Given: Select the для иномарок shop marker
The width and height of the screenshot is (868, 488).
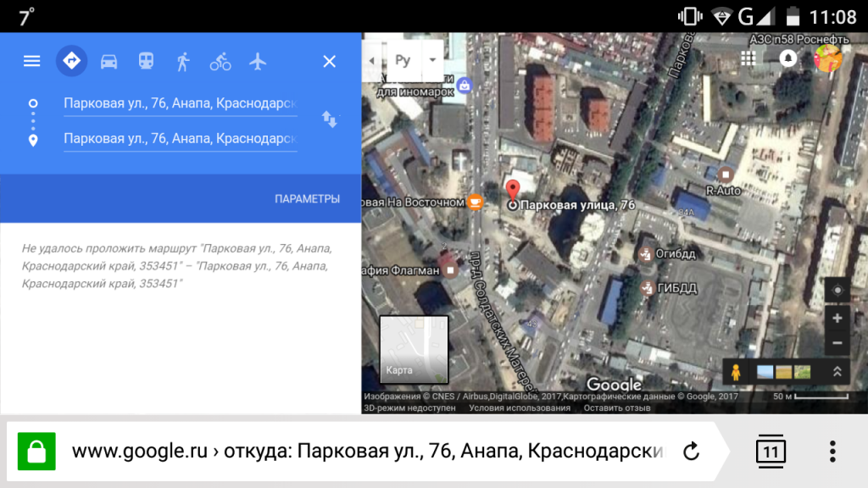Looking at the screenshot, I should 465,86.
